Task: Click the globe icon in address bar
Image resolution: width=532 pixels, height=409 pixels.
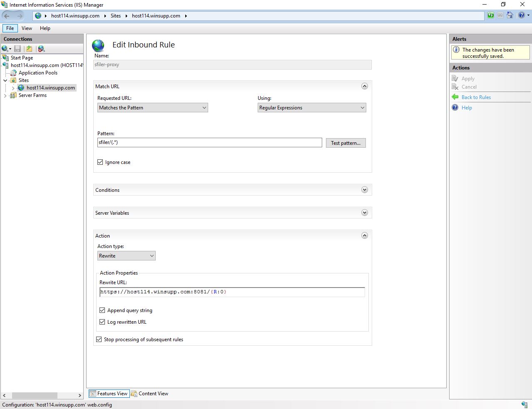Action: [x=38, y=16]
